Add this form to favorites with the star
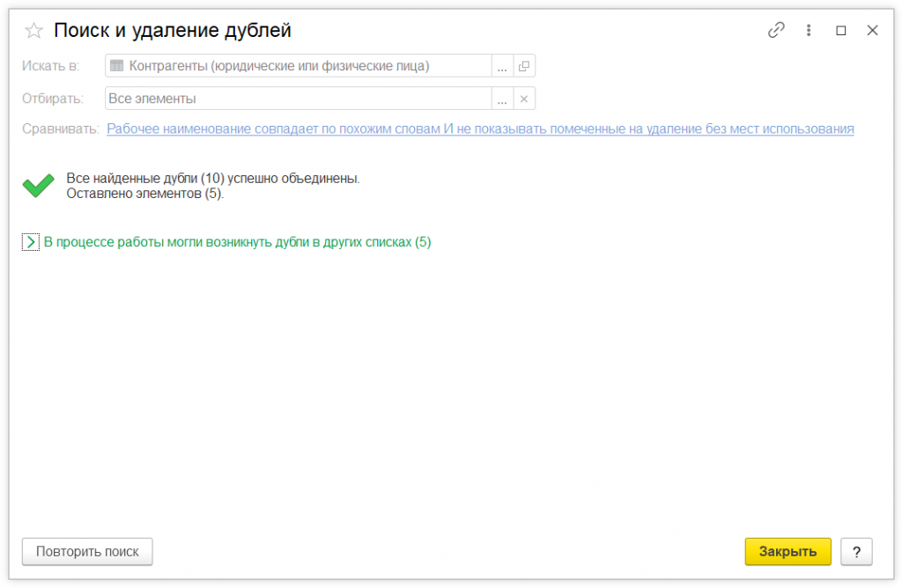Image resolution: width=902 pixels, height=588 pixels. (x=33, y=31)
